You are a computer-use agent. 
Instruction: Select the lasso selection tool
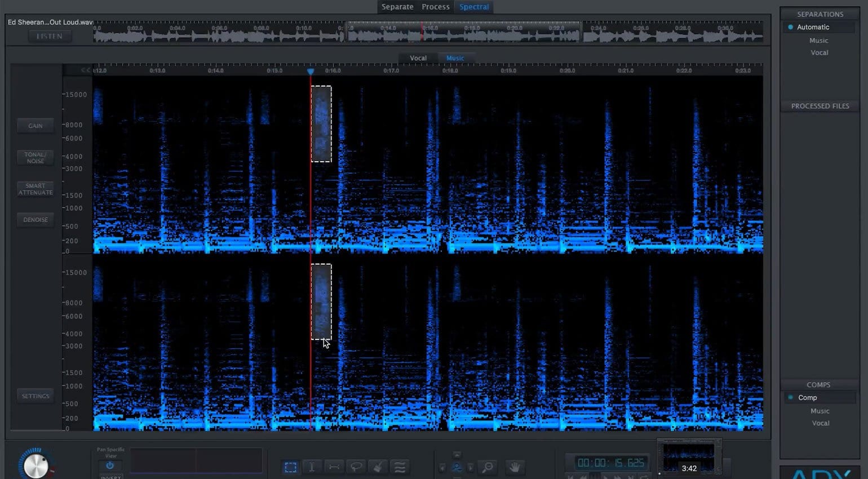(x=356, y=467)
